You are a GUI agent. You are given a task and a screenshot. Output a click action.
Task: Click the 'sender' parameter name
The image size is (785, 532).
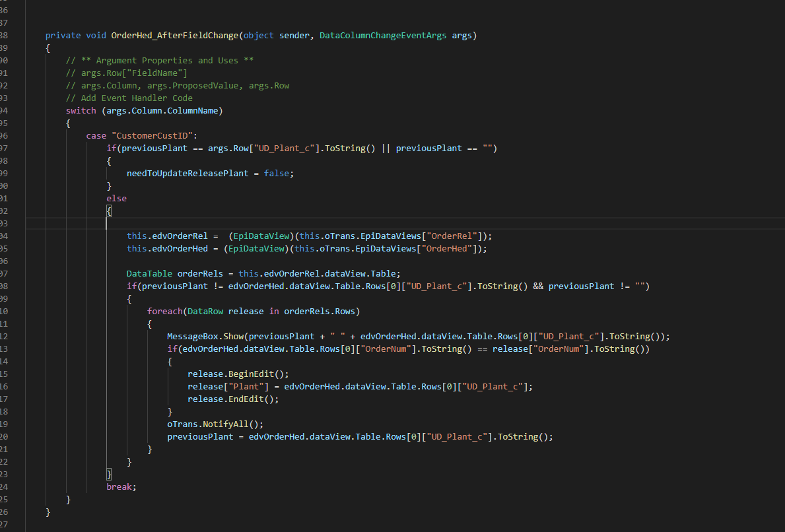[294, 36]
